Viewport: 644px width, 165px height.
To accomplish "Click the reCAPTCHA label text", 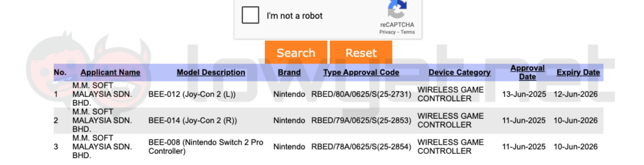I will click(x=397, y=24).
